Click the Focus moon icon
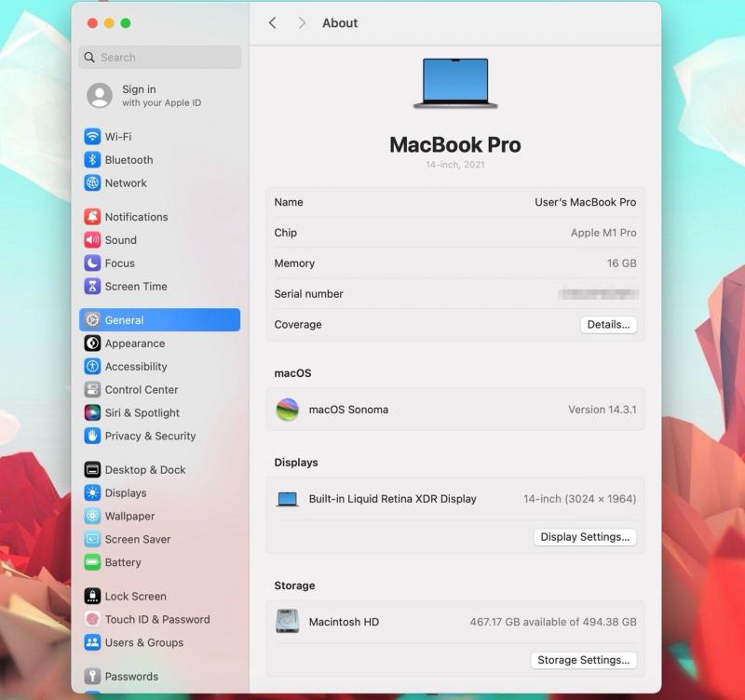The width and height of the screenshot is (745, 700). [92, 263]
